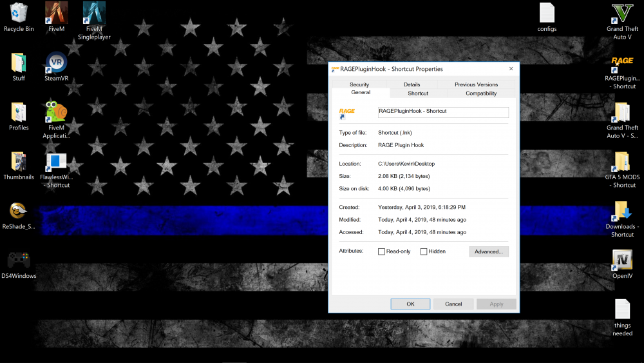644x363 pixels.
Task: Click the location path C:\Users\Kevin\Desktop
Action: pos(406,164)
